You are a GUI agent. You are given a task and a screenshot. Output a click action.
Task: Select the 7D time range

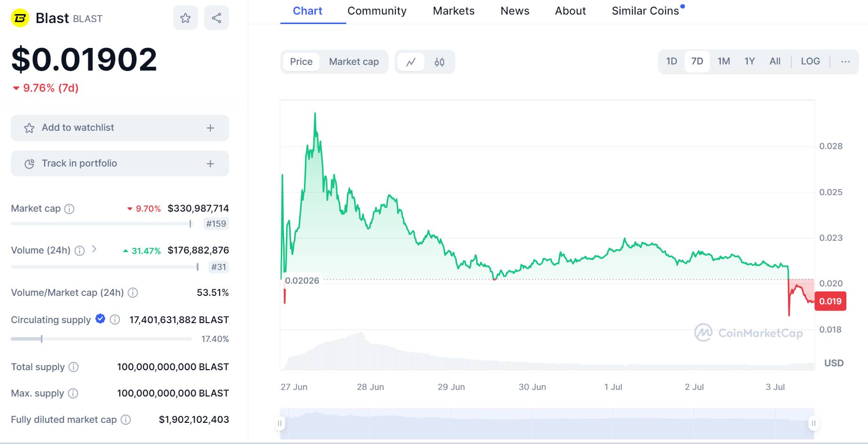pos(697,61)
